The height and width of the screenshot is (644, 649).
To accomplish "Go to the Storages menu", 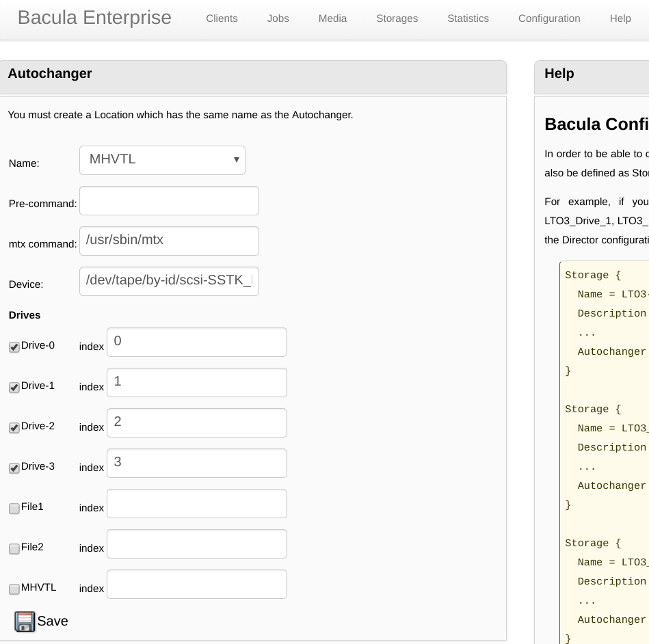I will coord(397,18).
